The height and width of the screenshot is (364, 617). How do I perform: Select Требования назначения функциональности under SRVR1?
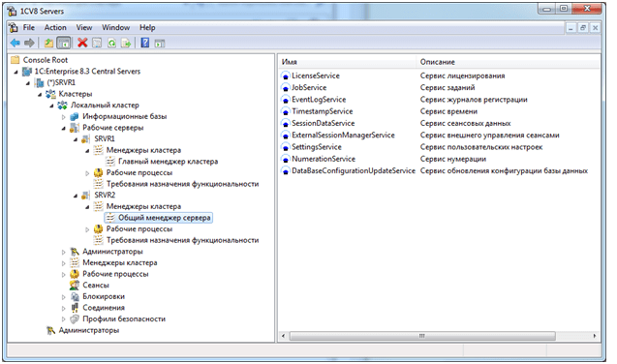click(x=182, y=184)
